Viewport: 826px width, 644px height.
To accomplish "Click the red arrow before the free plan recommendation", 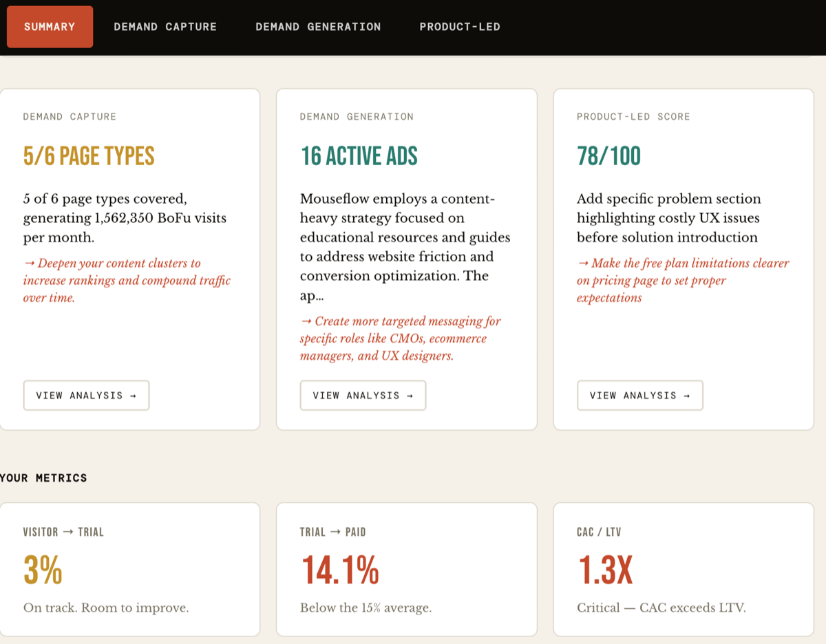I will tap(582, 263).
